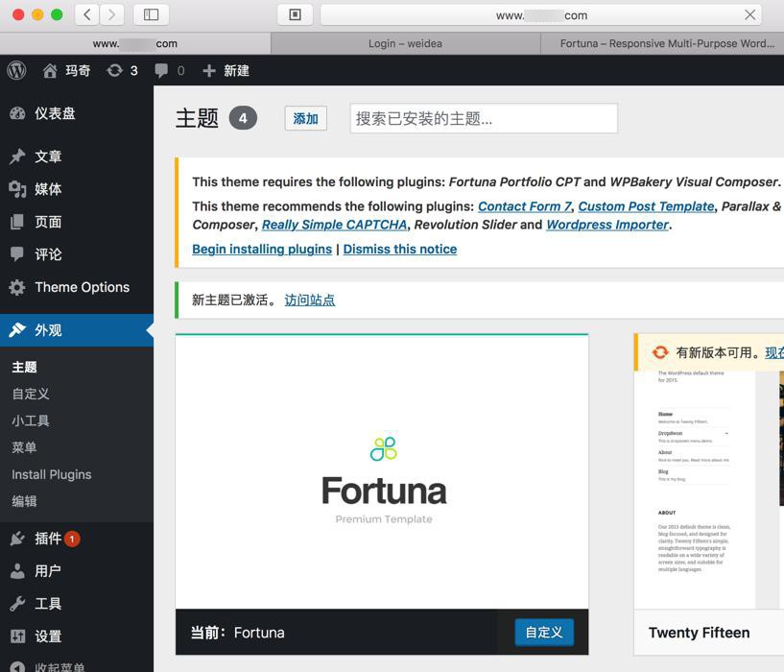Image resolution: width=784 pixels, height=672 pixels.
Task: Switch to Fortuna Responsive Multi-Purpose tab
Action: point(662,43)
